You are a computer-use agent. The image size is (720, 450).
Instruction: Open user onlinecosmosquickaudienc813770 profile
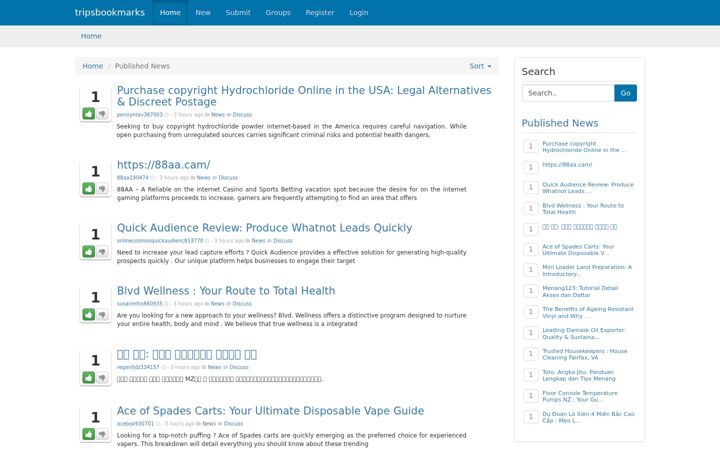click(x=160, y=241)
